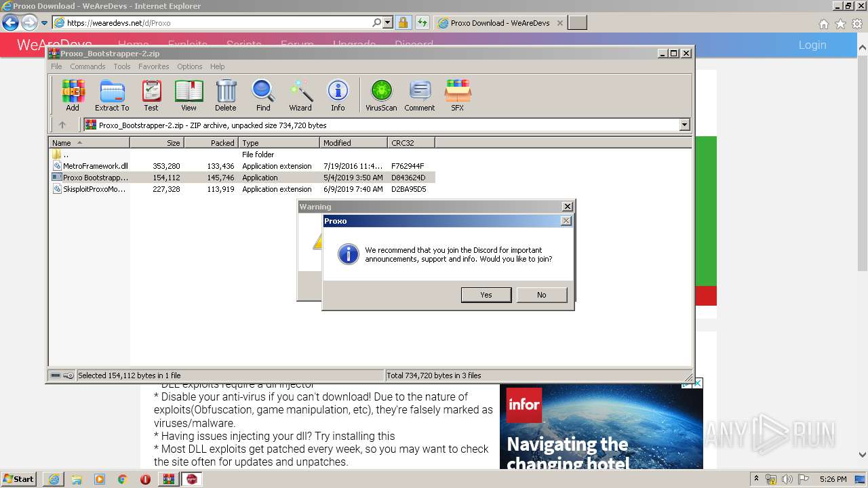Expand the archive path dropdown

pyautogui.click(x=684, y=125)
